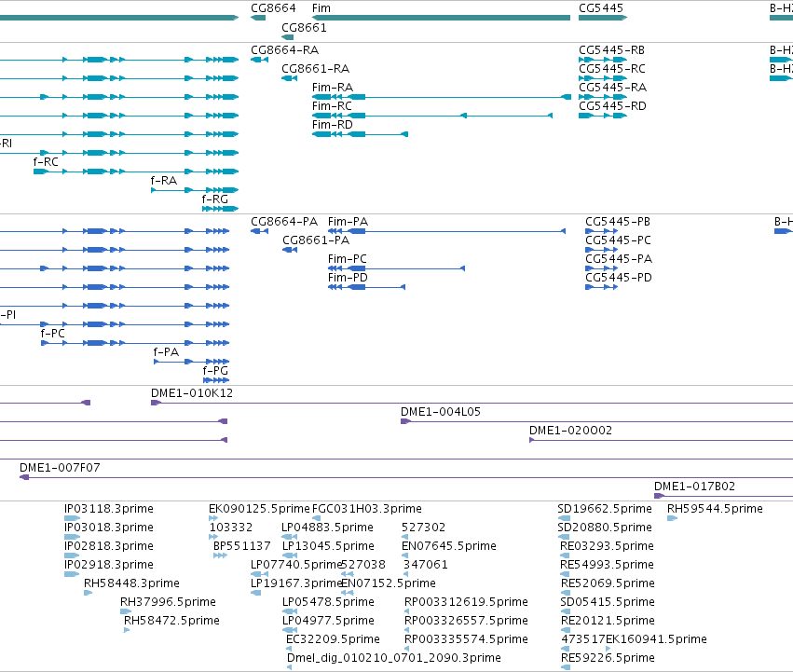Viewport: 793px width, 672px height.
Task: Click EST IP03118.3prime
Action: coord(109,509)
